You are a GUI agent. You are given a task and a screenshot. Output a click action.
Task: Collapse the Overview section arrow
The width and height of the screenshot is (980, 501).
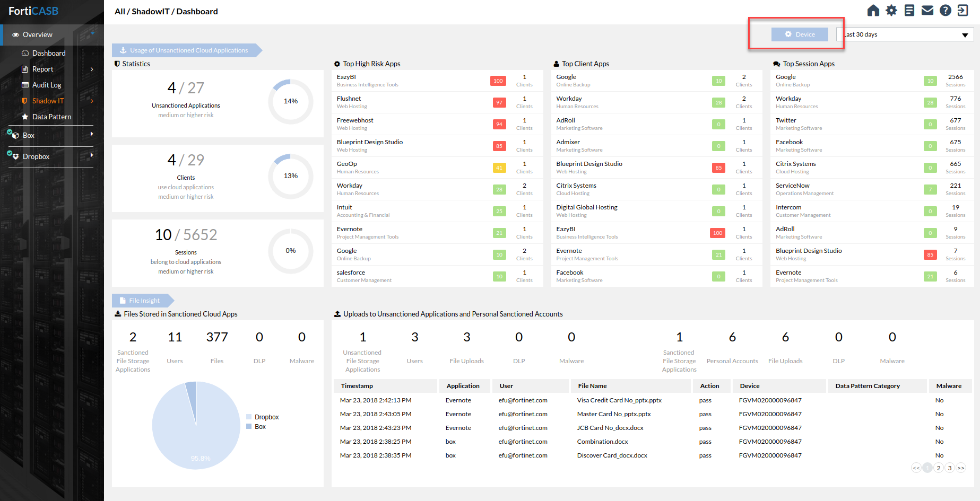tap(92, 33)
